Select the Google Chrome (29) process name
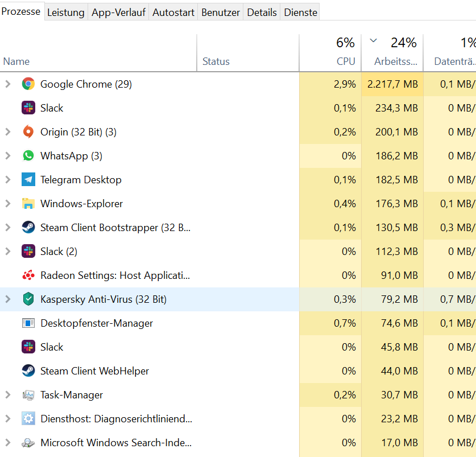 [86, 84]
